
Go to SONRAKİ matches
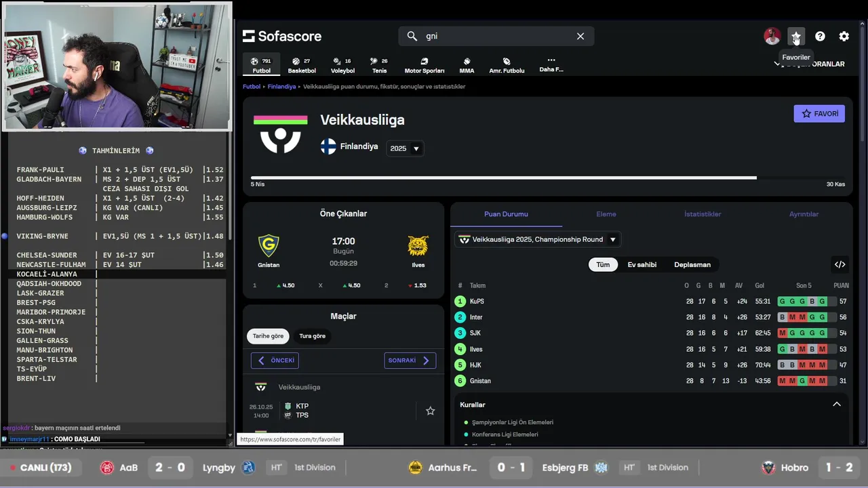tap(410, 361)
